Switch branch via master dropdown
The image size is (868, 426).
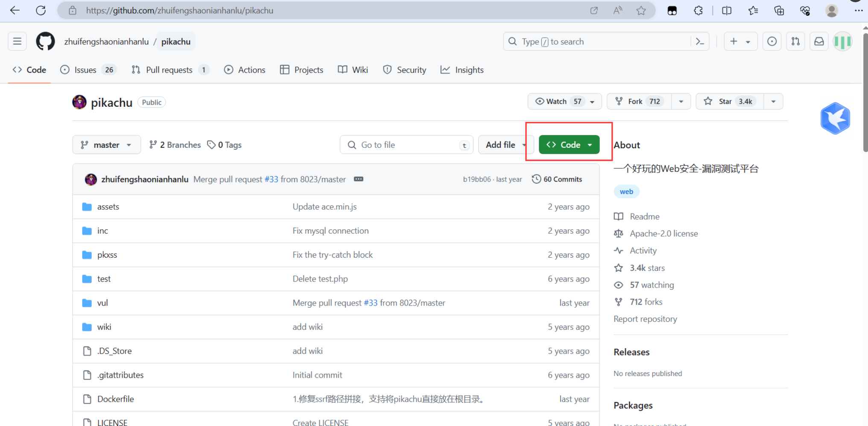pos(107,145)
